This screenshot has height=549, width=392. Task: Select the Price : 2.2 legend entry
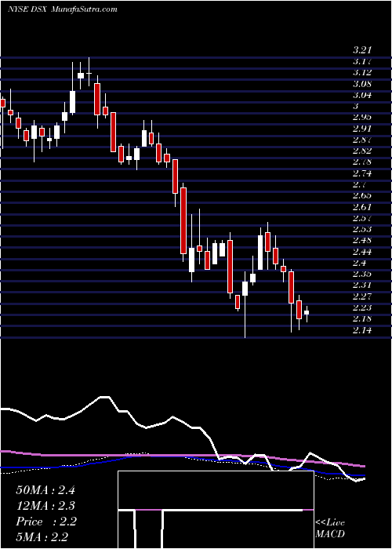coord(45,522)
